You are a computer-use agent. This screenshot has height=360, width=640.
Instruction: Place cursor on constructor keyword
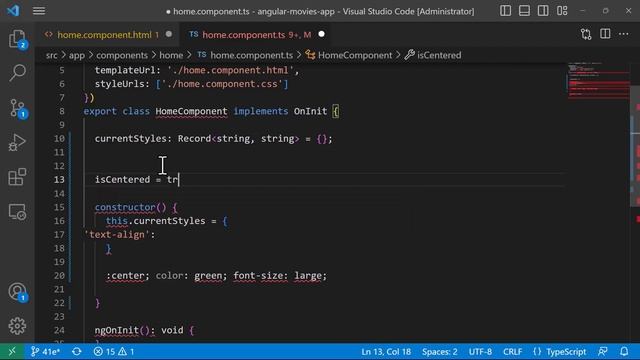125,207
